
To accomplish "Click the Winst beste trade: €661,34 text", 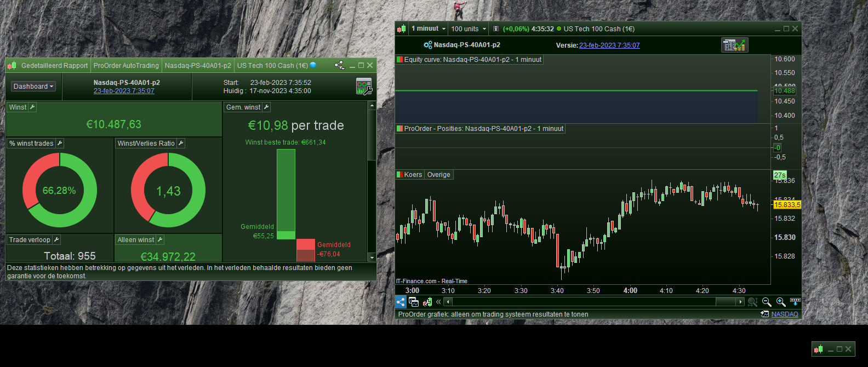I will 285,142.
